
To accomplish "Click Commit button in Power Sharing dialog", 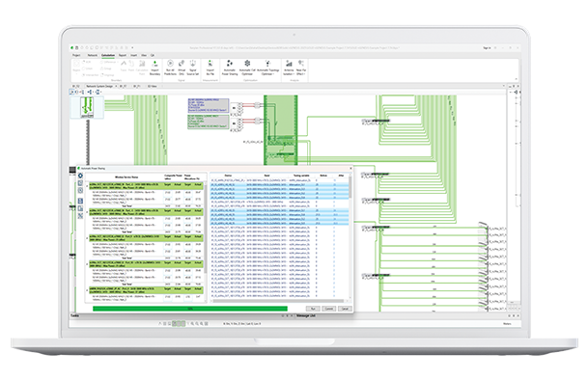I will tap(329, 309).
